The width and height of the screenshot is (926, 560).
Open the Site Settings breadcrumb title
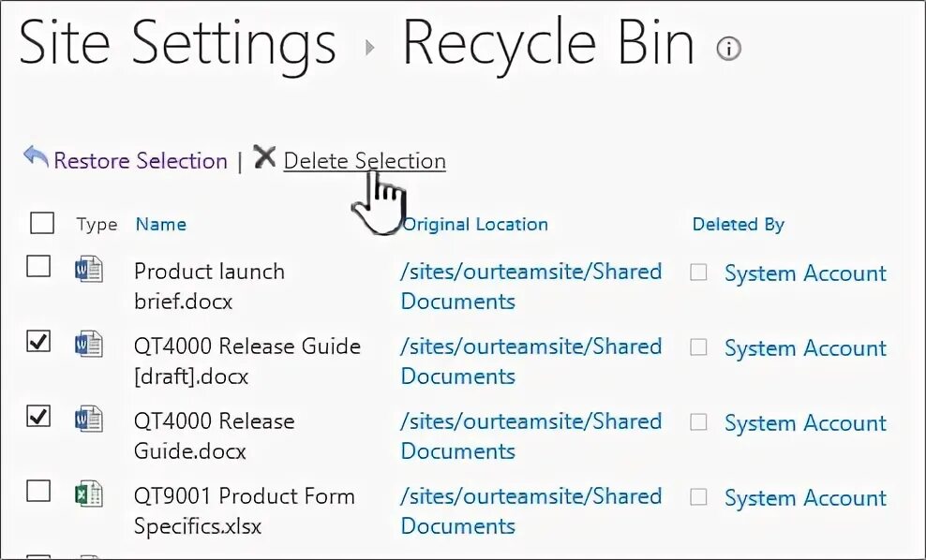[x=178, y=44]
